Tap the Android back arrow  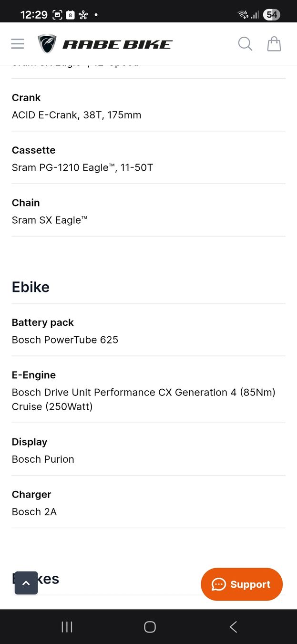click(233, 627)
